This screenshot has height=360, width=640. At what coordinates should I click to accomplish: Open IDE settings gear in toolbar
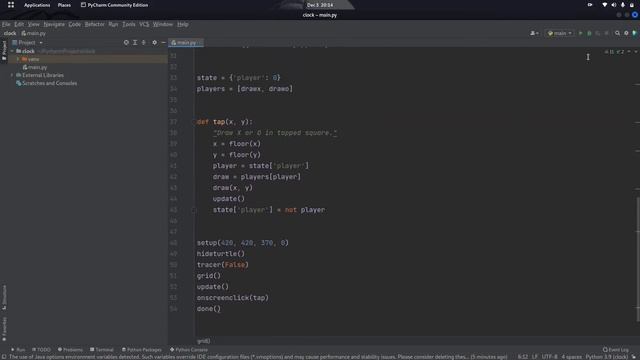(x=626, y=33)
